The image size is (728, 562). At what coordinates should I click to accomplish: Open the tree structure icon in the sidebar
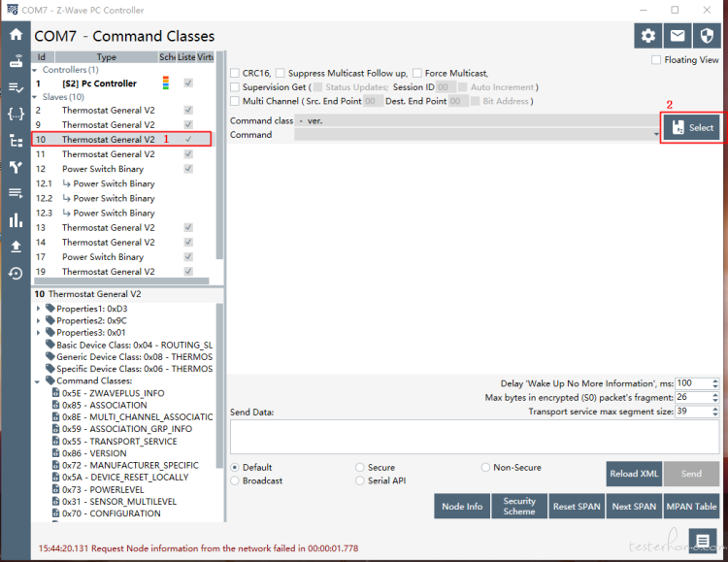pyautogui.click(x=16, y=141)
